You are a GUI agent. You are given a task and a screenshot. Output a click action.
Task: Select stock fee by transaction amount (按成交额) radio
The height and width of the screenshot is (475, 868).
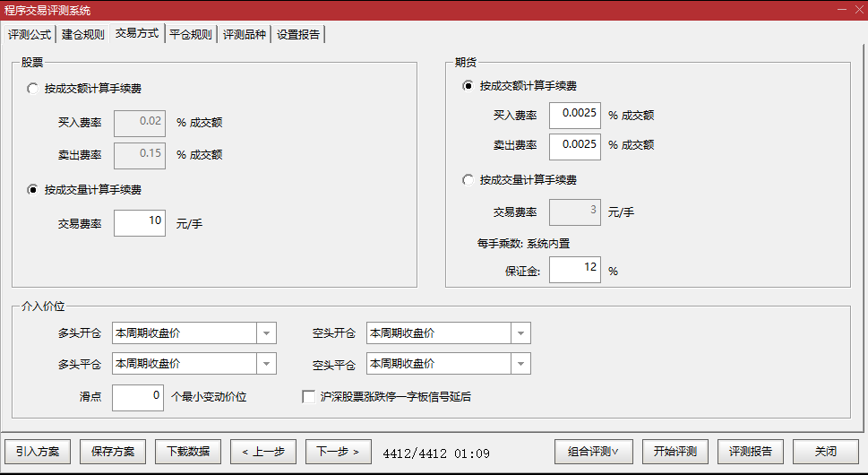[33, 89]
